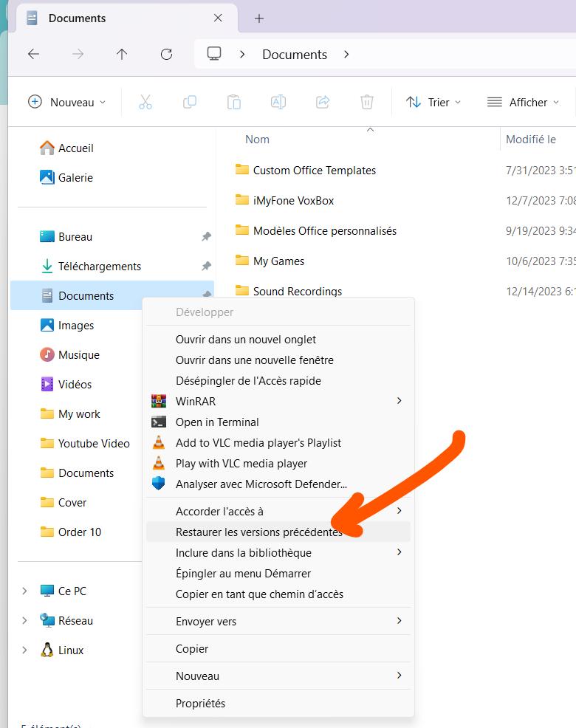Open a new tab with plus button
This screenshot has width=576, height=728.
[x=259, y=18]
